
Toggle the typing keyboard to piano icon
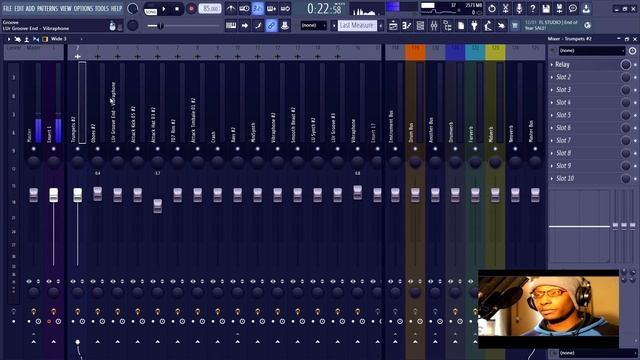click(231, 25)
